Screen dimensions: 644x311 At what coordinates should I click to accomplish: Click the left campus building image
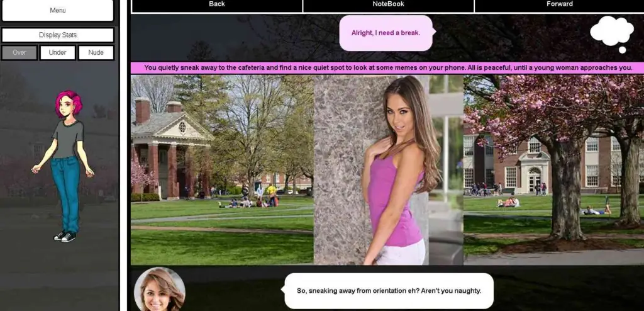coord(221,170)
